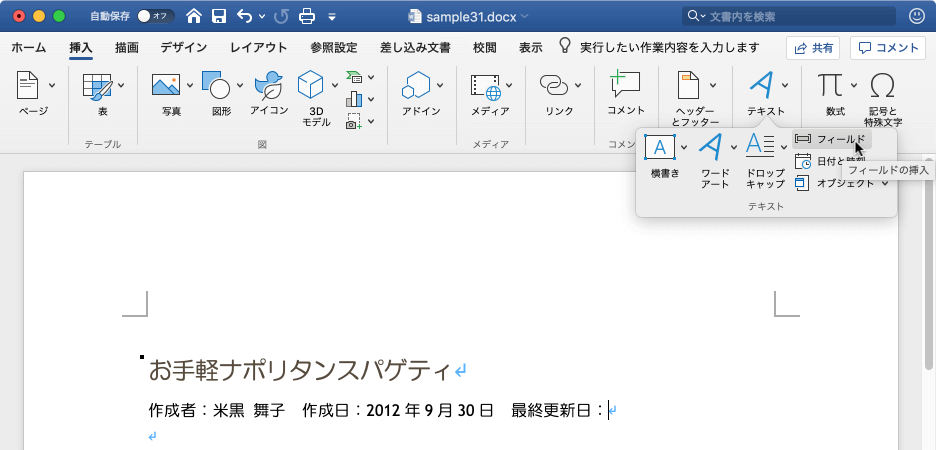Open the レイアウト tab
This screenshot has height=450, width=936.
point(259,48)
